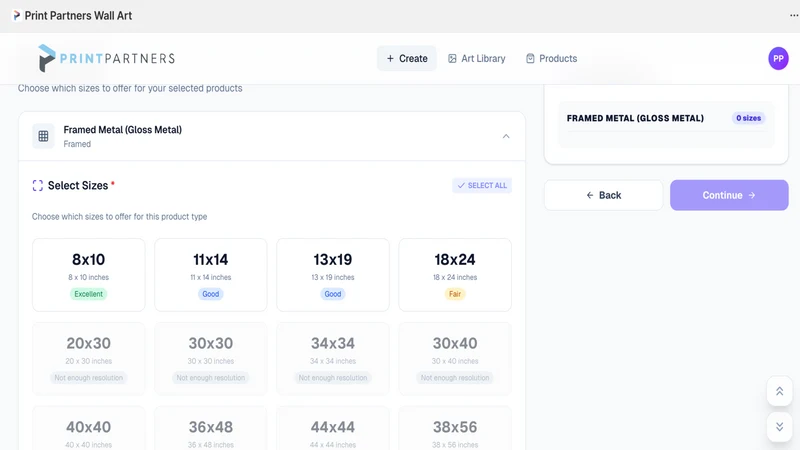Click 'Not enough resolution' label under 20x30

89,378
